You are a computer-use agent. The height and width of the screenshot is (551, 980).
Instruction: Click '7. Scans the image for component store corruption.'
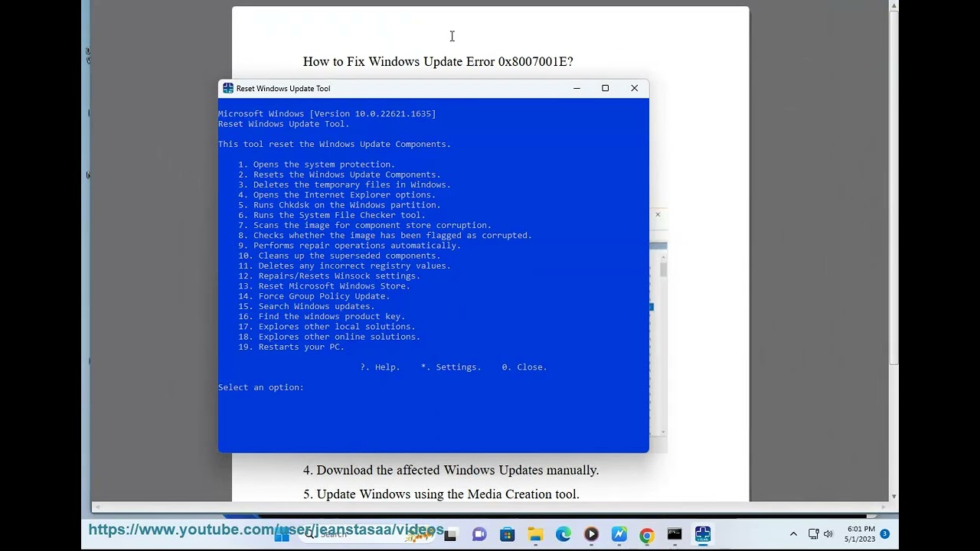[x=364, y=225]
